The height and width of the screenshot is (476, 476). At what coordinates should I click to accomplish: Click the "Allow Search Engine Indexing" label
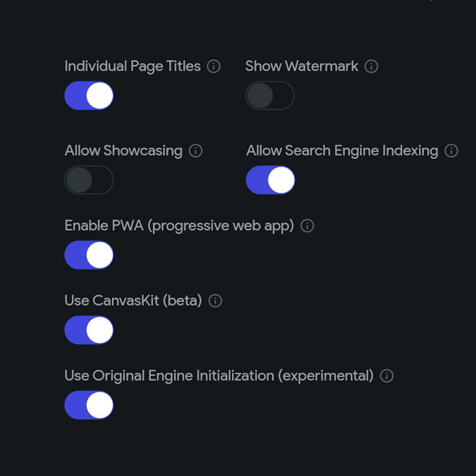tap(342, 151)
